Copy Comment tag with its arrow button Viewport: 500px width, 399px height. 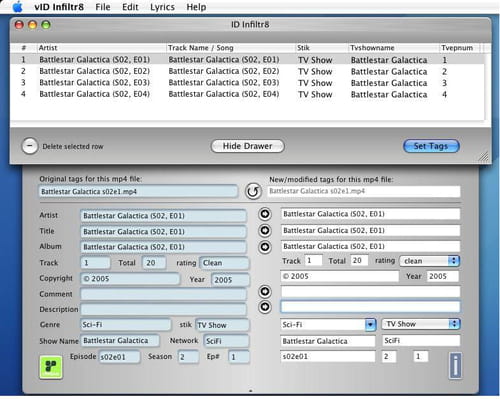click(x=265, y=292)
